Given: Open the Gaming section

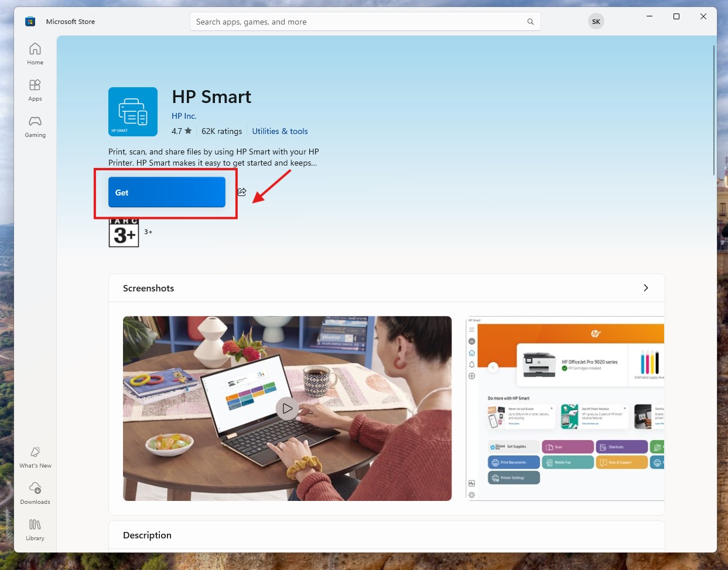Looking at the screenshot, I should click(x=35, y=126).
